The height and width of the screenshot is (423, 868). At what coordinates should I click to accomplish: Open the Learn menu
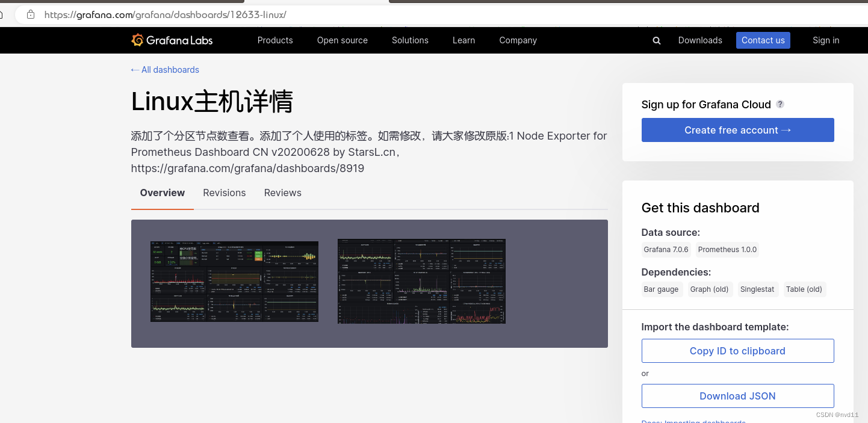(x=463, y=40)
